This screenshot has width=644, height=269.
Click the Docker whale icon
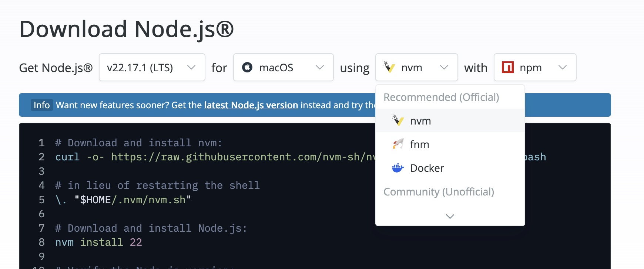click(x=398, y=168)
